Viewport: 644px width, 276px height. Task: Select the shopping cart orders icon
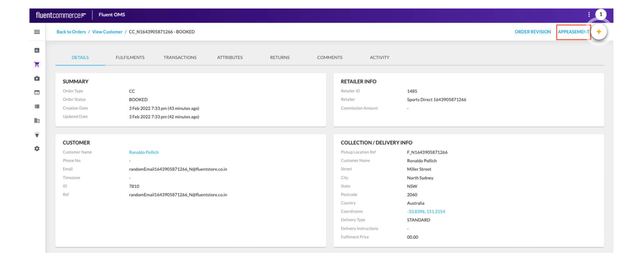37,64
